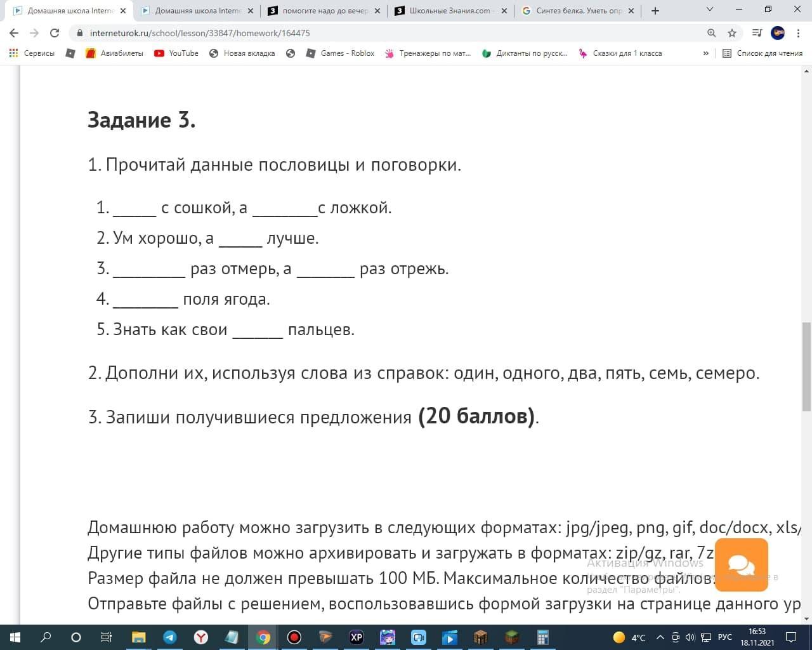This screenshot has height=650, width=812.
Task: Show hidden system tray icons
Action: point(660,637)
